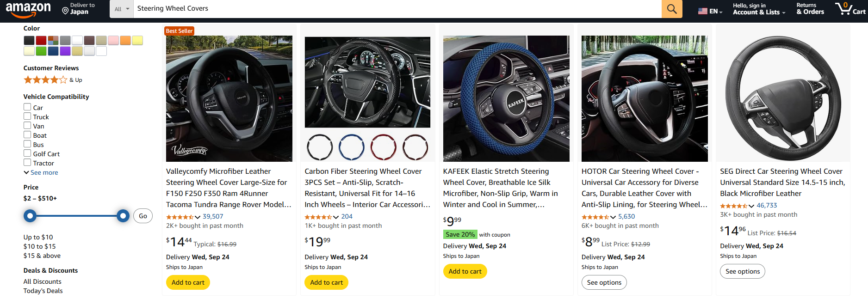Check the Car vehicle compatibility checkbox

[x=27, y=107]
